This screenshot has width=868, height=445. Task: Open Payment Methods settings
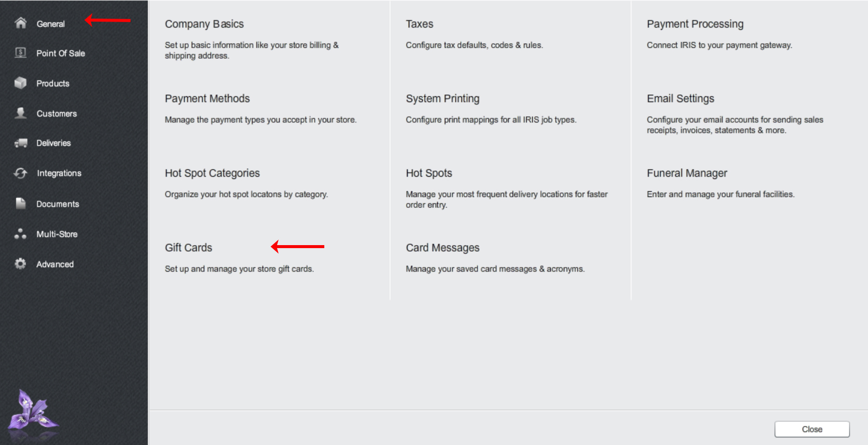point(207,98)
